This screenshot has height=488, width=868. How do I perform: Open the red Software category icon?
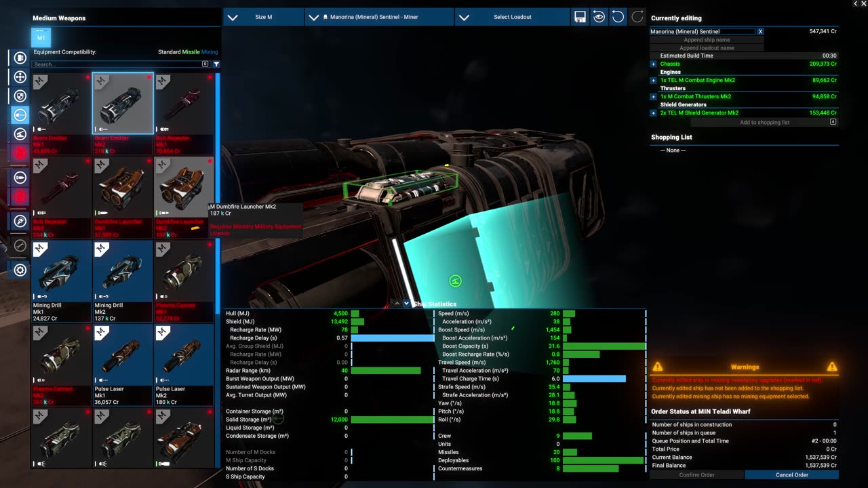20,153
